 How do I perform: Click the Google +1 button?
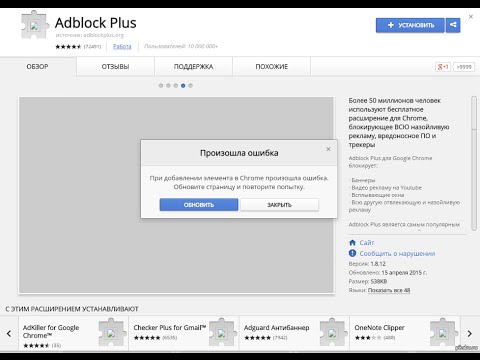pos(443,67)
